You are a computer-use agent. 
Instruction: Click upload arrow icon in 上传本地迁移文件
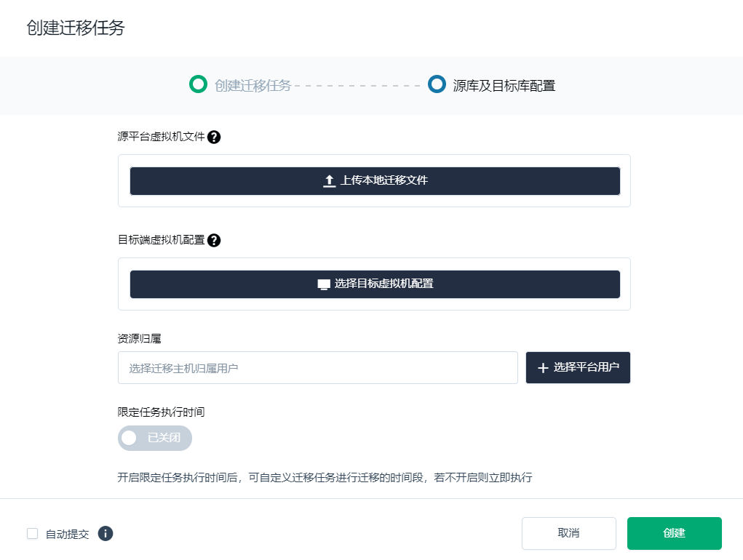tap(329, 181)
